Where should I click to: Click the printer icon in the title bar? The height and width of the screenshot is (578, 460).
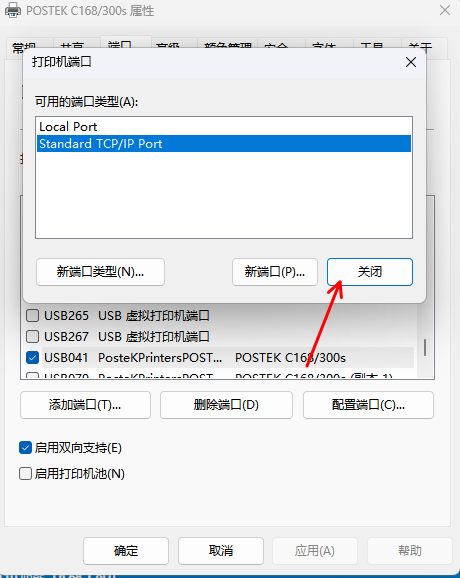13,10
